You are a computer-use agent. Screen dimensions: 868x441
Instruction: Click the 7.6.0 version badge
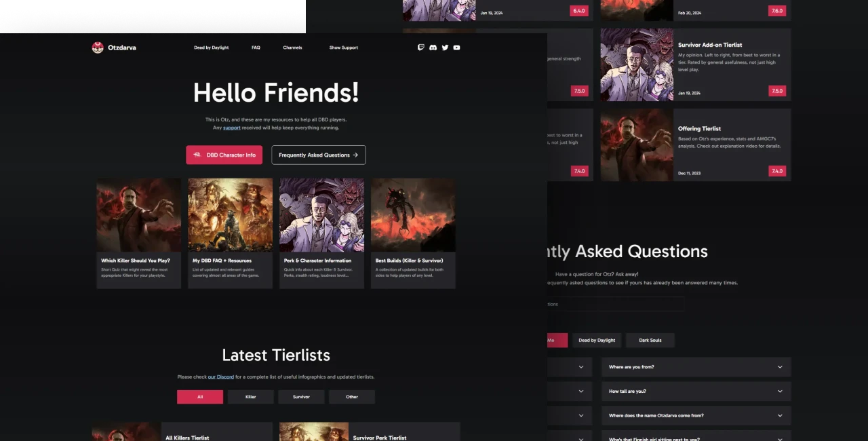tap(776, 11)
